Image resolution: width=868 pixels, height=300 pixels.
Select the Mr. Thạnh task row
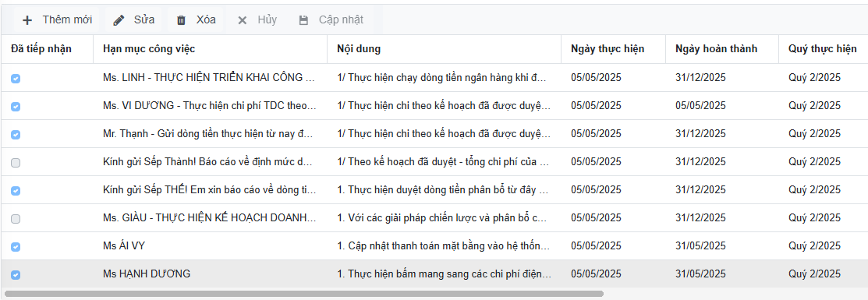pyautogui.click(x=434, y=134)
